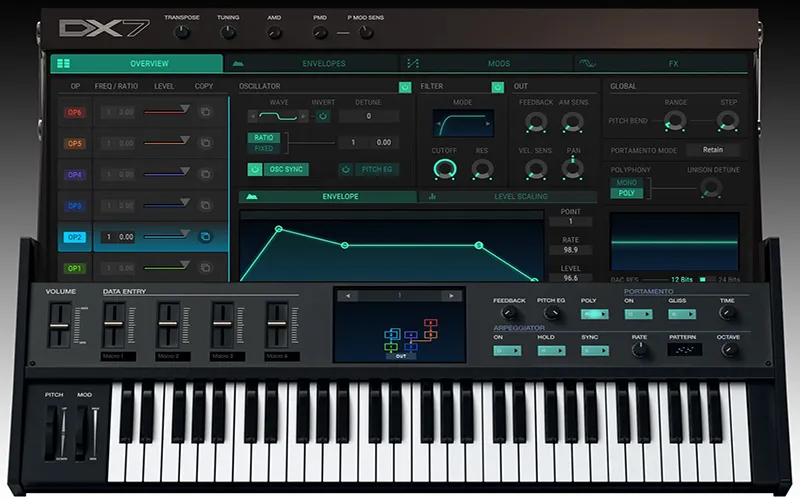
Task: Click the oscillator Detune value field
Action: click(368, 116)
